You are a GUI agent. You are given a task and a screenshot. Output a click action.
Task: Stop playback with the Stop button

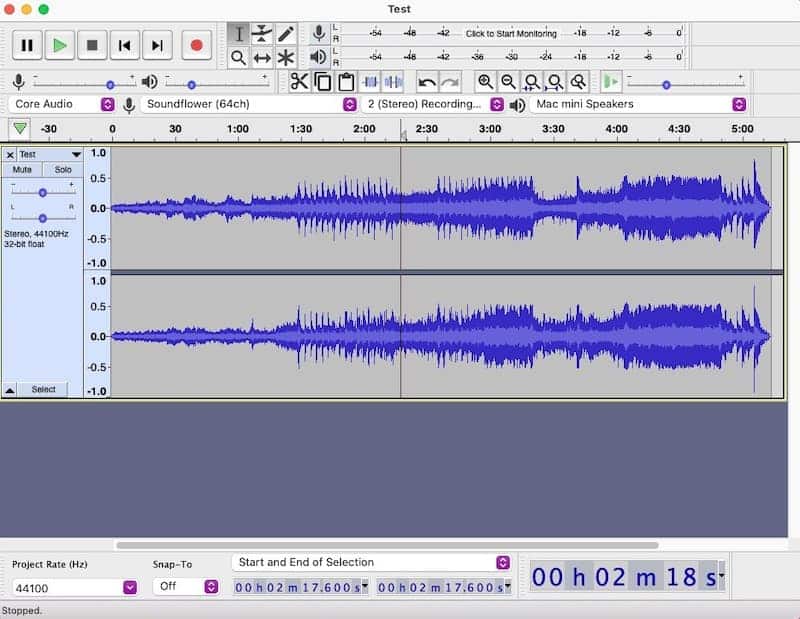(92, 45)
